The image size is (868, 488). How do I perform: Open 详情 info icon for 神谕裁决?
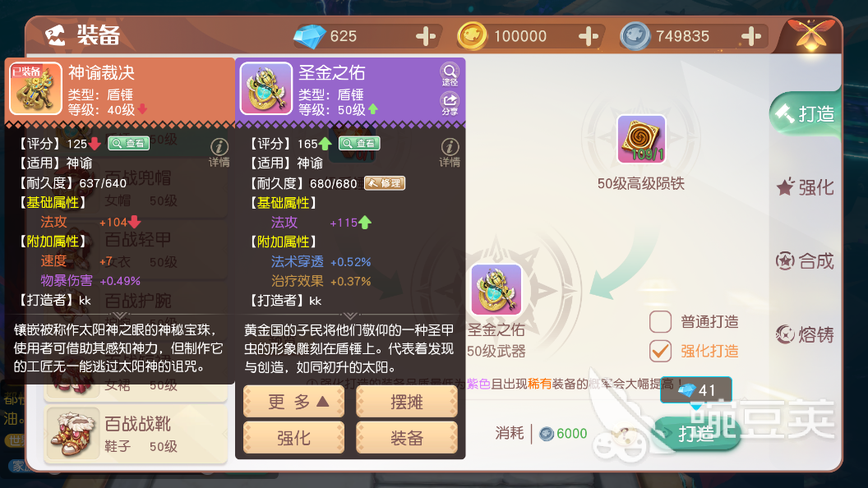tap(219, 152)
